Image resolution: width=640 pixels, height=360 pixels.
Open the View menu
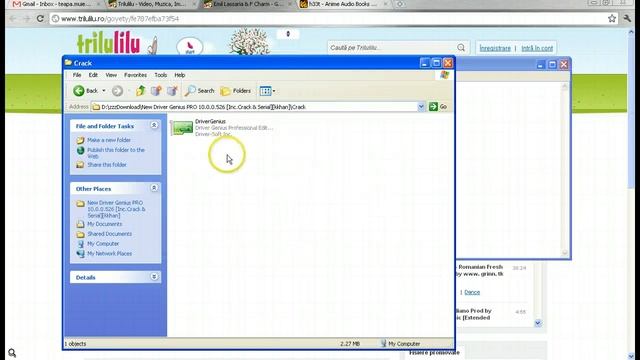click(x=111, y=75)
